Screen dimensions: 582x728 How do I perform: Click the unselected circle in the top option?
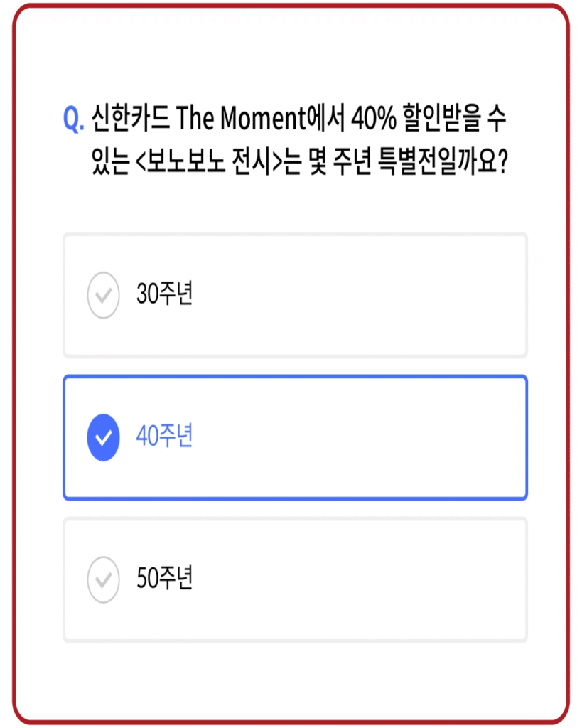click(x=103, y=293)
